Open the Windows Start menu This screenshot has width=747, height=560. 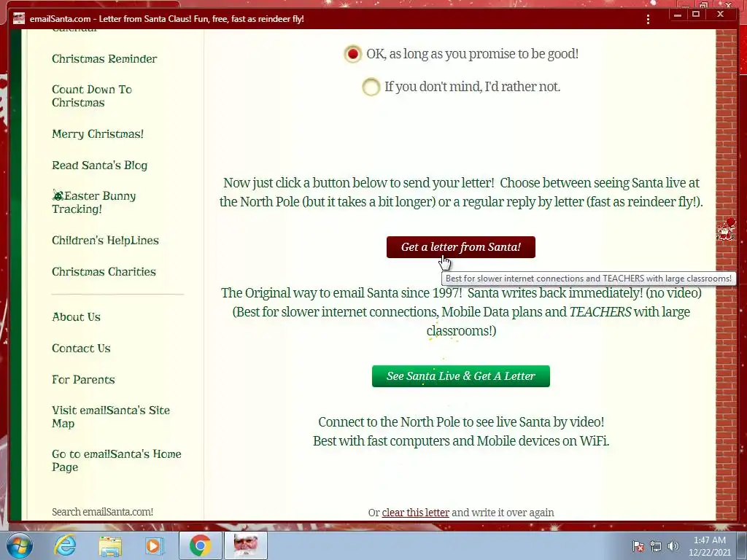(x=19, y=545)
